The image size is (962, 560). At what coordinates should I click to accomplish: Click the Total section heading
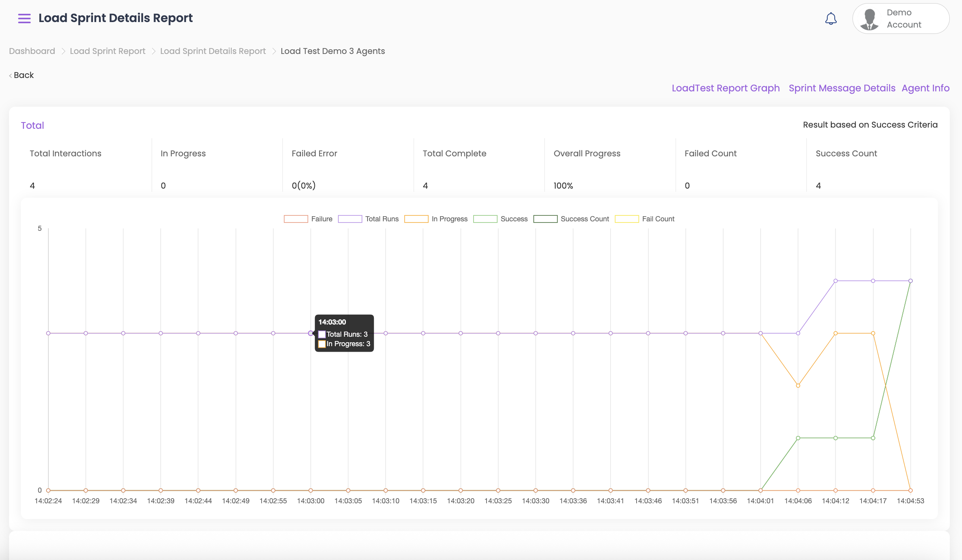tap(32, 126)
